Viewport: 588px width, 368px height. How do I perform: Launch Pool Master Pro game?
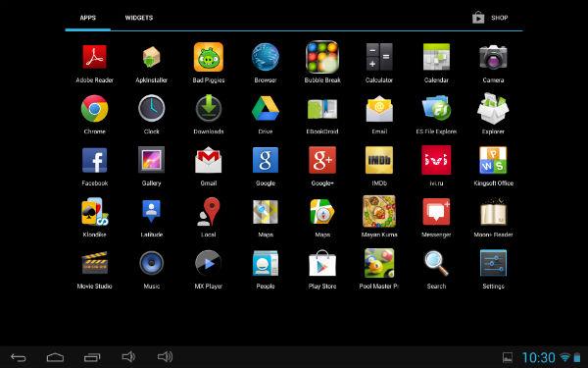[379, 263]
